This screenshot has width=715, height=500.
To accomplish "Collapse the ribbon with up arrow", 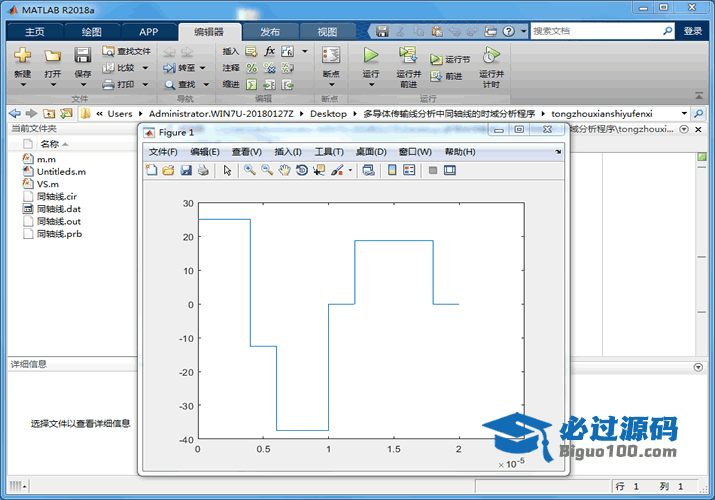I will coord(699,95).
